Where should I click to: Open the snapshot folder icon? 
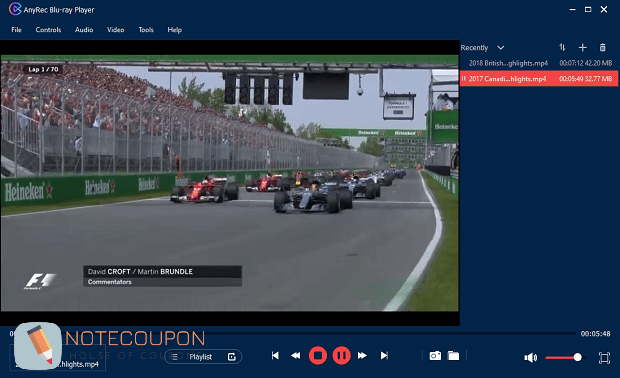[x=454, y=356]
